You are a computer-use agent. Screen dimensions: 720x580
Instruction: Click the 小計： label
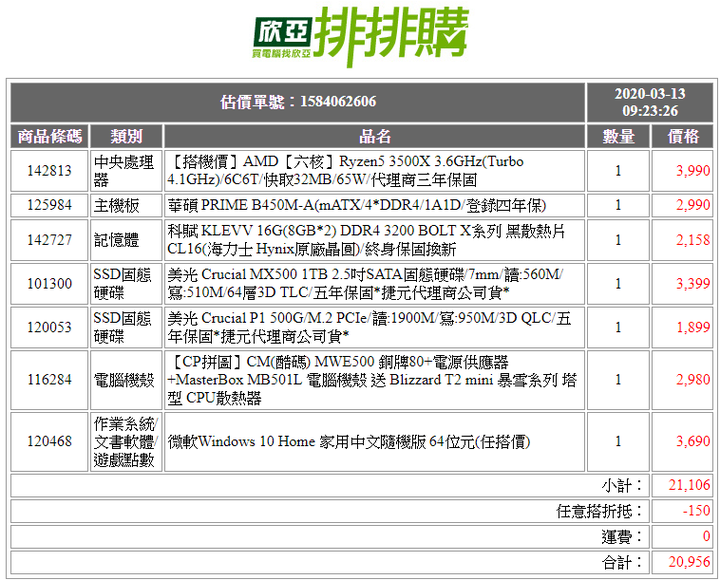[x=623, y=485]
